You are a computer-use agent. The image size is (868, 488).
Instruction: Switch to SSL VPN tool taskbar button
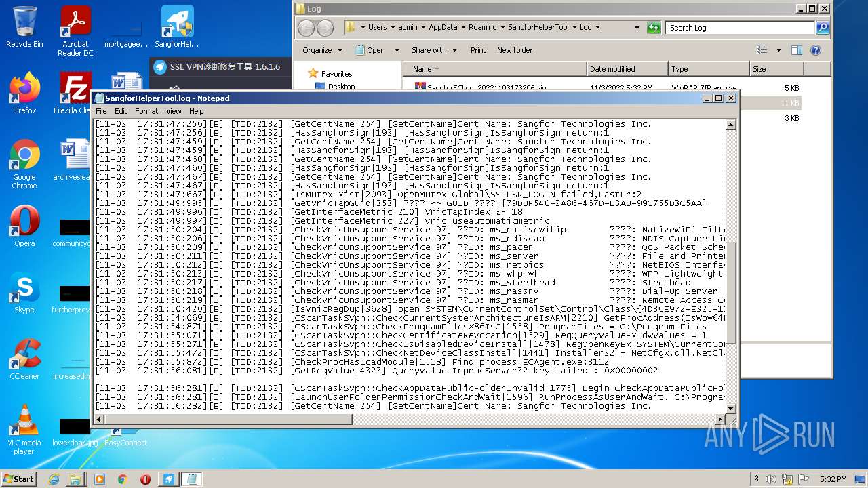[168, 479]
